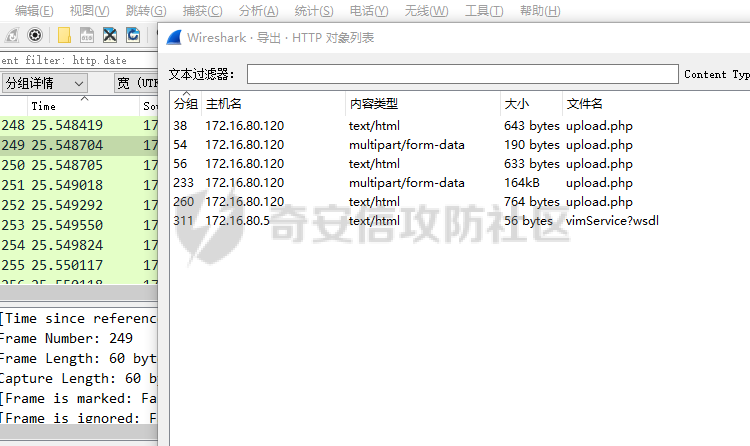Sort objects by 文件名 column header
The image size is (750, 446).
pos(584,104)
